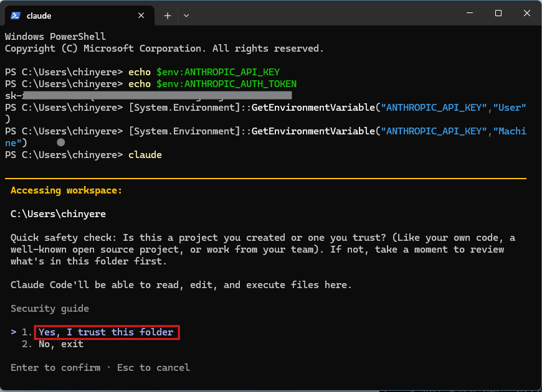
Task: Click the typed "claude" command
Action: [145, 155]
